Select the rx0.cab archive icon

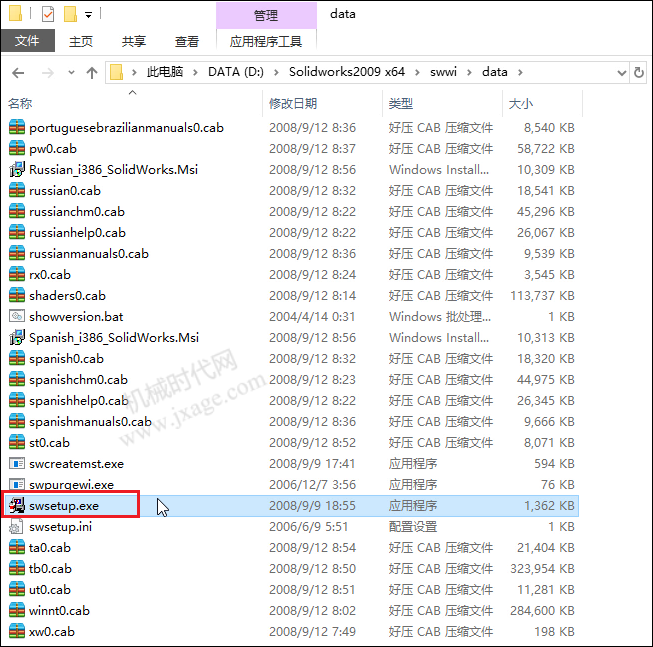coord(17,274)
